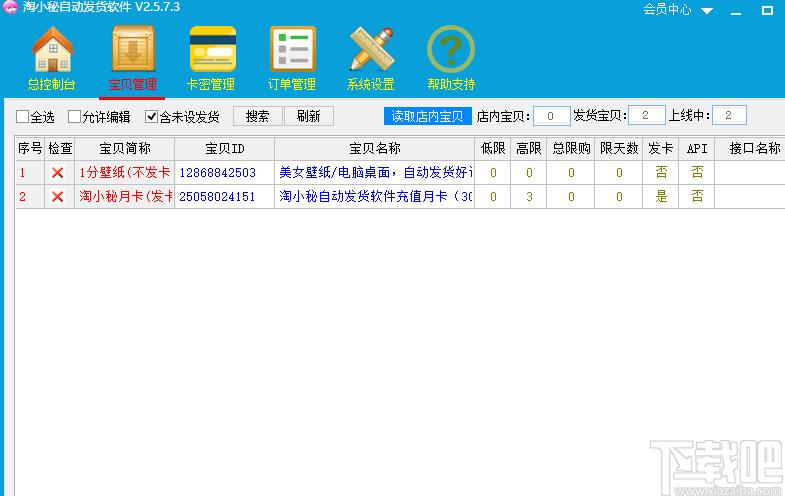
Task: Click the 读取店内宝贝 button
Action: 428,116
